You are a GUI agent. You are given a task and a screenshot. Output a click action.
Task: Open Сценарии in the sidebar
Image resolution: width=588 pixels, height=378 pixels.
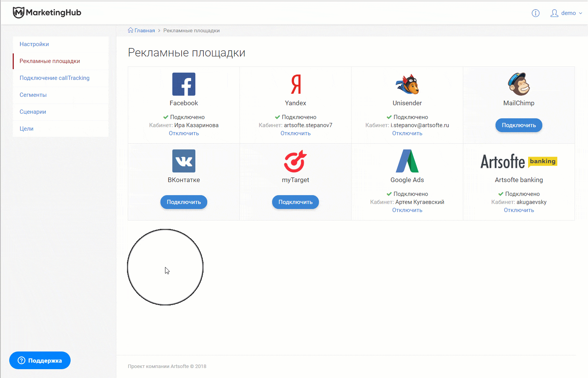point(61,112)
